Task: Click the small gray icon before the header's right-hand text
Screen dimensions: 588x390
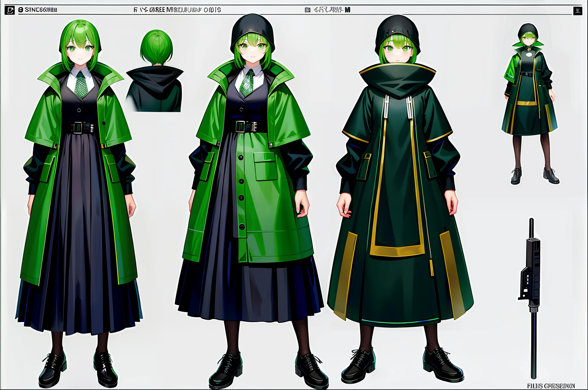Action: pyautogui.click(x=307, y=10)
